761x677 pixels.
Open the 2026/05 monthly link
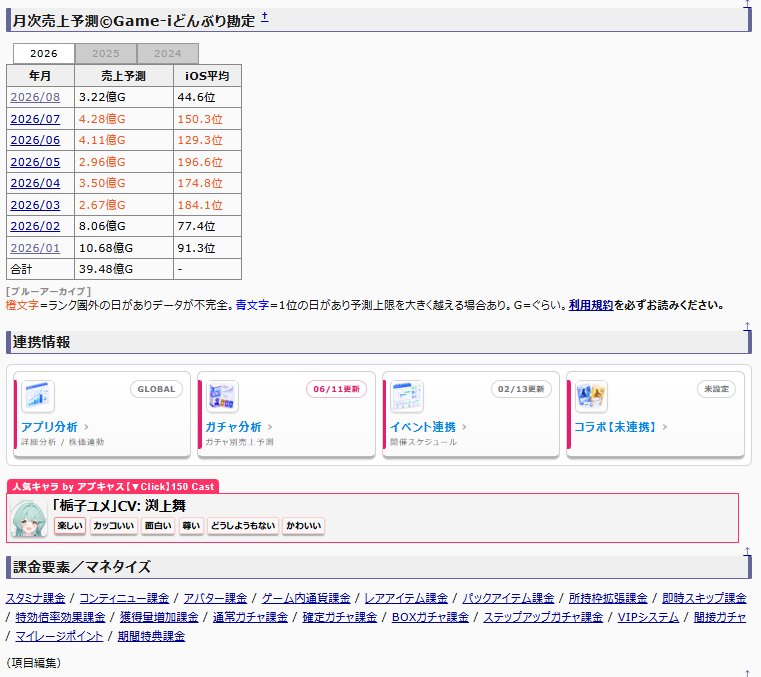pos(35,162)
